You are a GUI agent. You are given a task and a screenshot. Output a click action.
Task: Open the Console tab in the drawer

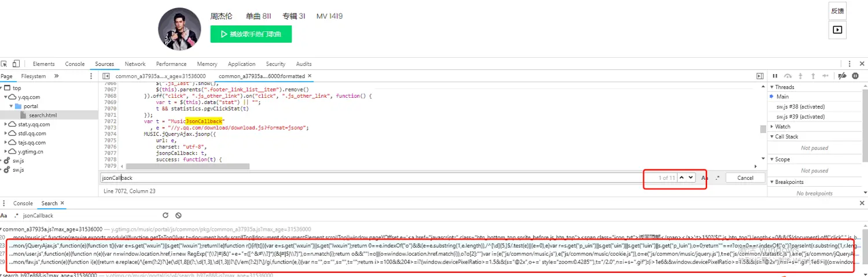23,203
